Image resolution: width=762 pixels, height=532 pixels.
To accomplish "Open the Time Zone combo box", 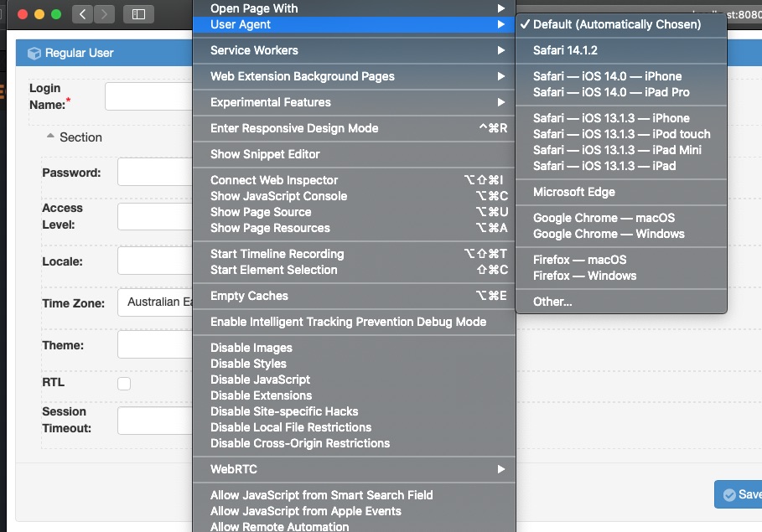I will click(x=155, y=302).
